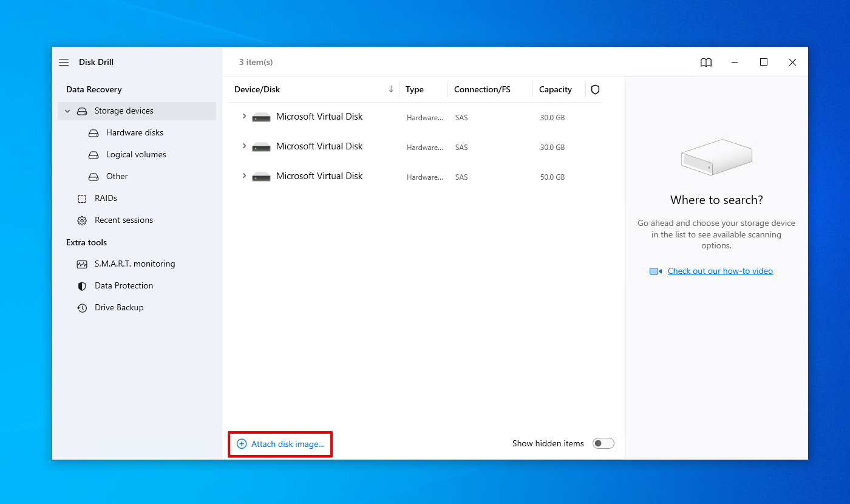Sort by Connection/FS column header

(x=482, y=89)
